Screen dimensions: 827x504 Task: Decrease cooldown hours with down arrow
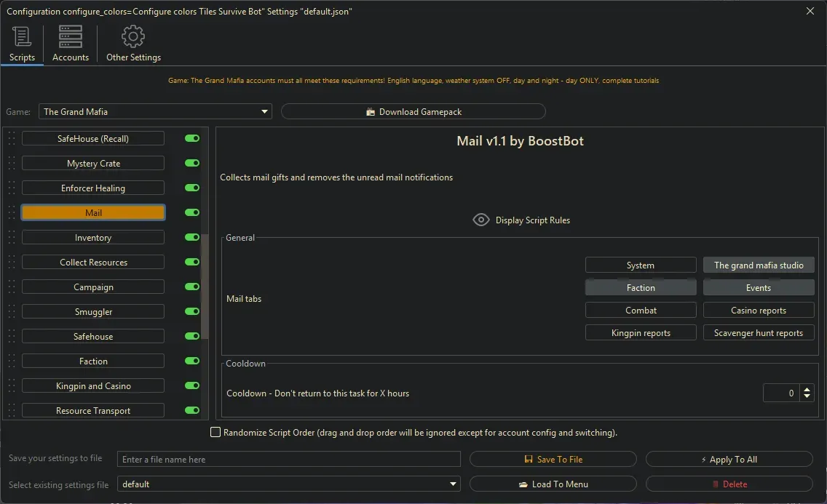point(807,396)
